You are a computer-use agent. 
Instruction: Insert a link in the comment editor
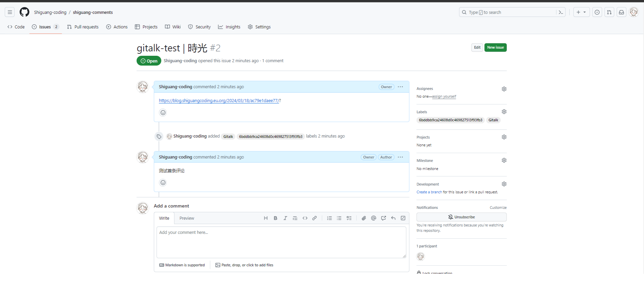click(315, 218)
